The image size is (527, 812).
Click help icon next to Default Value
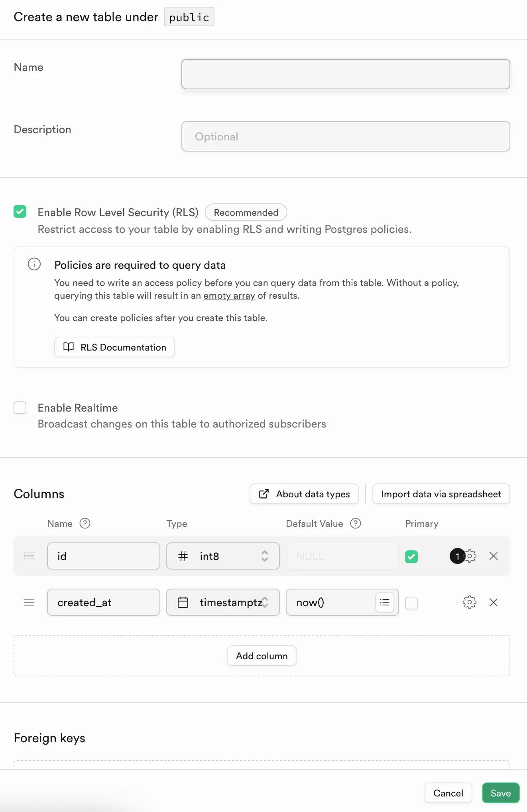356,523
